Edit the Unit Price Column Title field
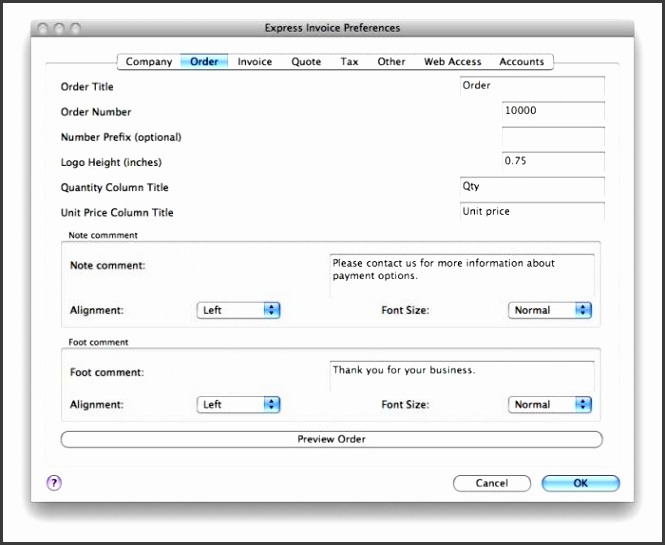665x545 pixels. coord(532,211)
